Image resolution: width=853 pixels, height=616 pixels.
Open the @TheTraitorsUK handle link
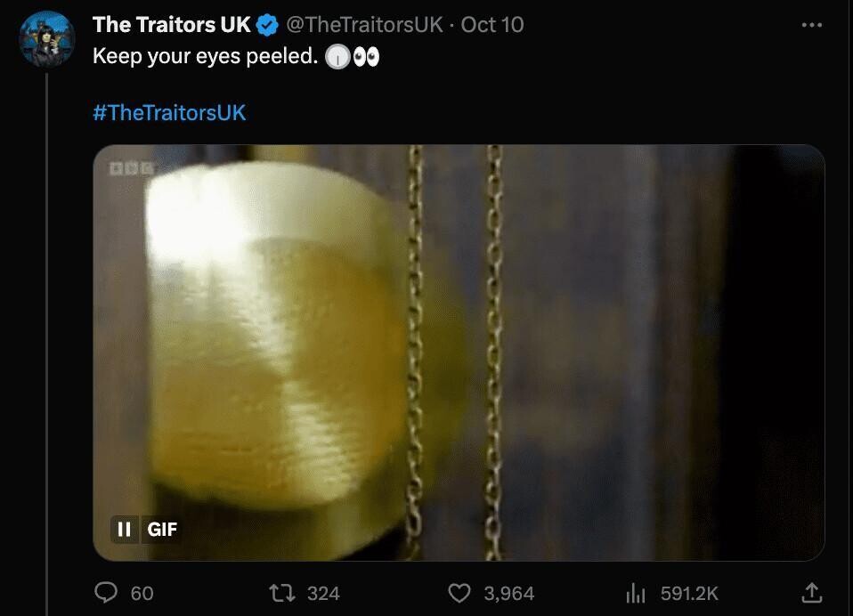click(x=364, y=24)
